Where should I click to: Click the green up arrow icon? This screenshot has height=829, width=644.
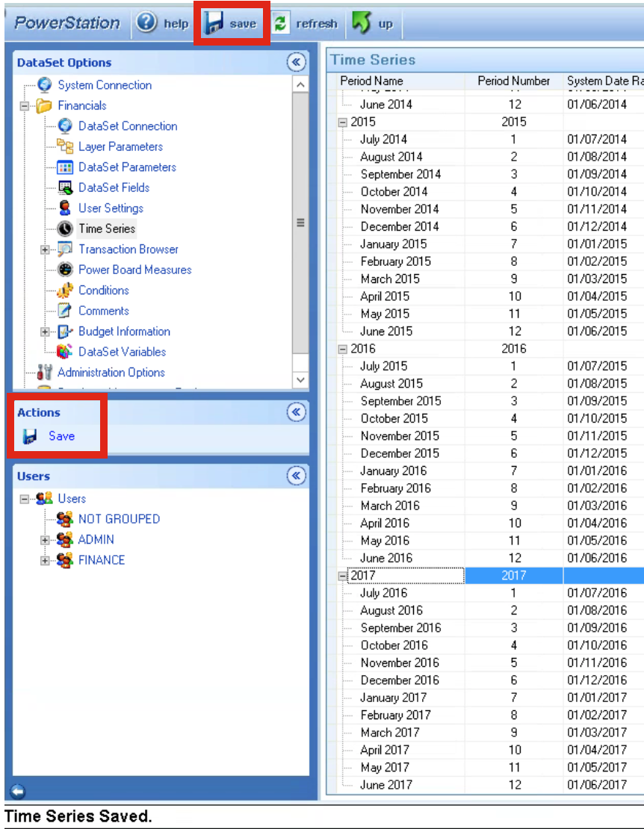tap(362, 24)
